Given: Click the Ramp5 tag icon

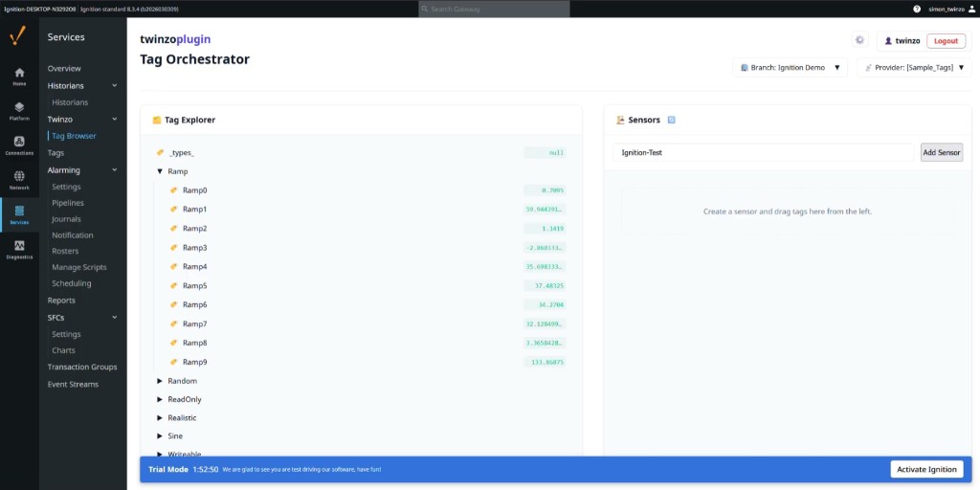Looking at the screenshot, I should tap(174, 285).
